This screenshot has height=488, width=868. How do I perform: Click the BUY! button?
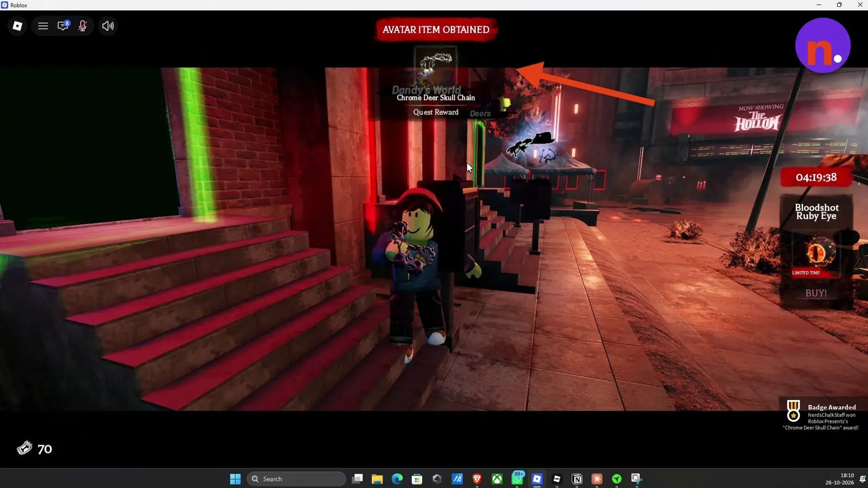816,293
